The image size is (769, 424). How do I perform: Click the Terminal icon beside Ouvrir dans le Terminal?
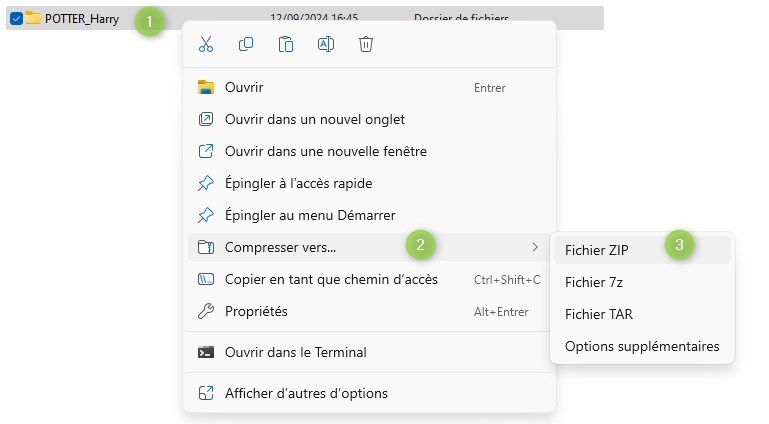coord(205,352)
